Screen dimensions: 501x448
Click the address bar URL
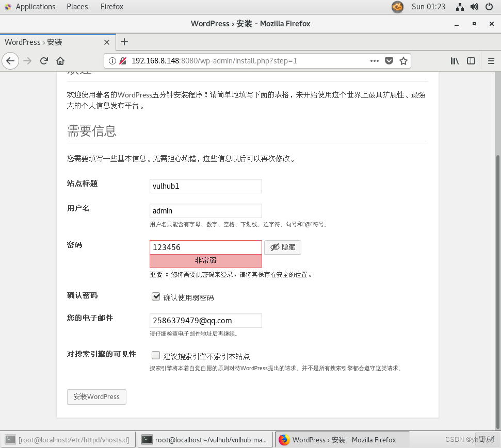click(215, 61)
